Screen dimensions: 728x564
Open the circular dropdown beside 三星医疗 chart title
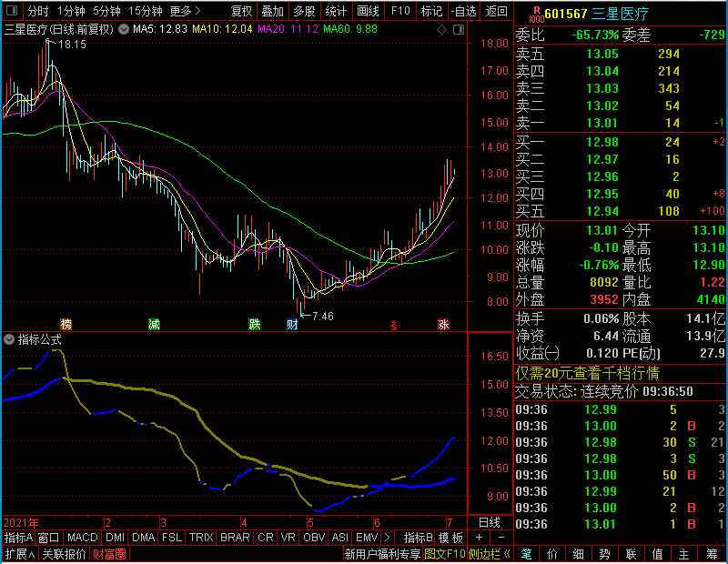(x=124, y=29)
